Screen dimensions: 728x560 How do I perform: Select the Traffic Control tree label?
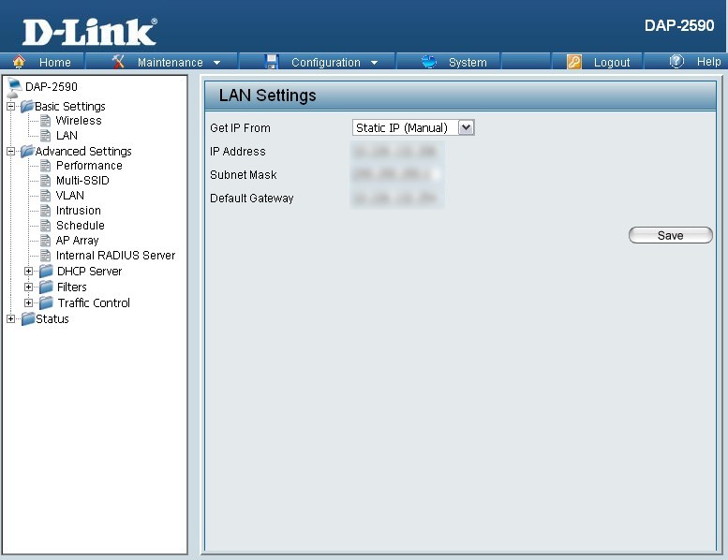(94, 303)
